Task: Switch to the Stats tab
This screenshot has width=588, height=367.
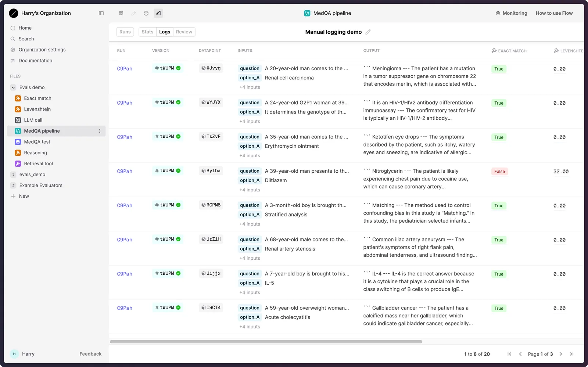Action: point(147,32)
